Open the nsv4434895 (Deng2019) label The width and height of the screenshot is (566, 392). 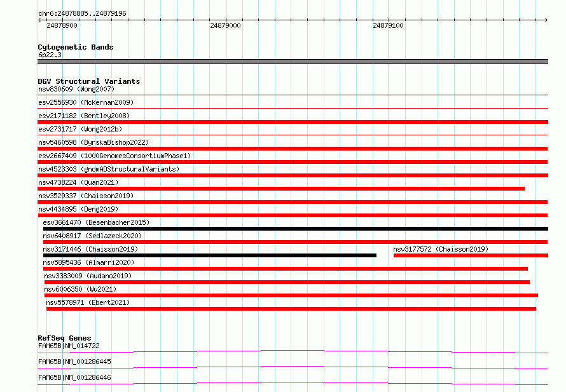pos(78,209)
